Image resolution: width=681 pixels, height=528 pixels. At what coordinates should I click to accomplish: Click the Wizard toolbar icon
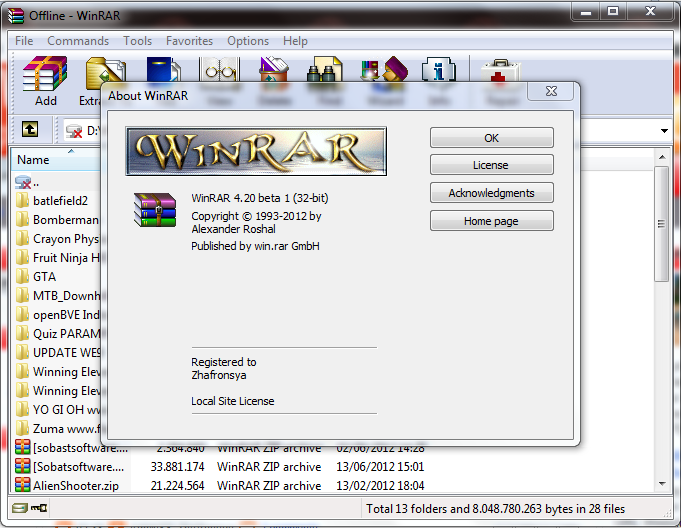coord(384,69)
